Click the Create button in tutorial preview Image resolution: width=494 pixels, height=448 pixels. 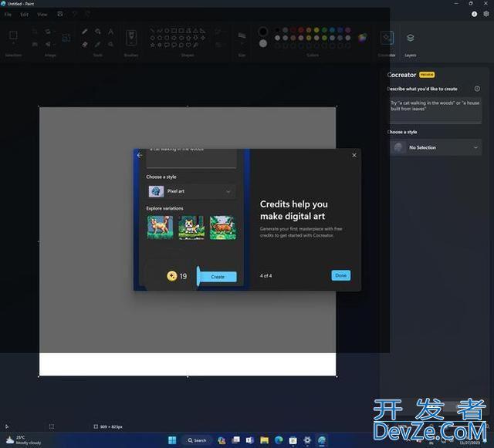218,277
